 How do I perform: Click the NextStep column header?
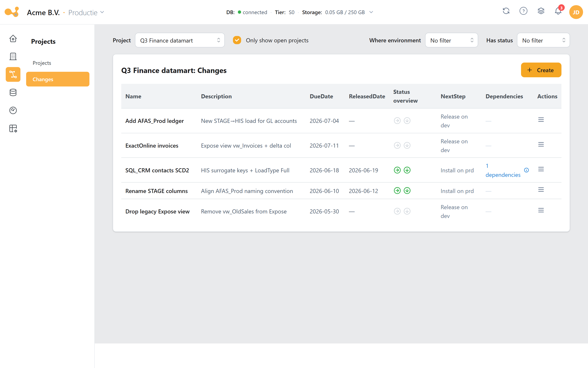pos(453,96)
